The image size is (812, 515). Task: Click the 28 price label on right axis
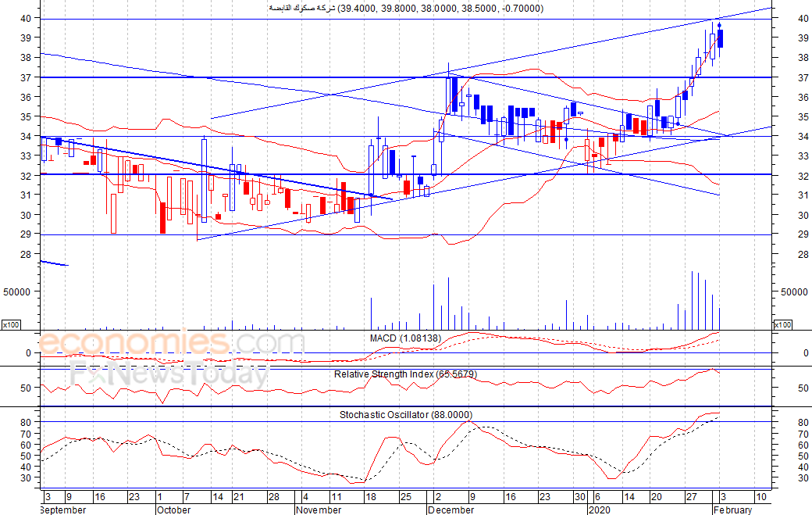click(x=803, y=255)
